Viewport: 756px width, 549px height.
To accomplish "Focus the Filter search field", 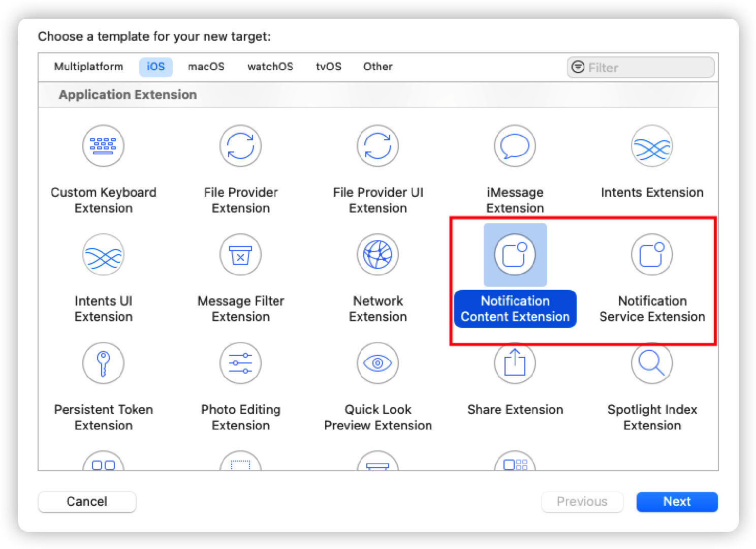I will (x=641, y=67).
